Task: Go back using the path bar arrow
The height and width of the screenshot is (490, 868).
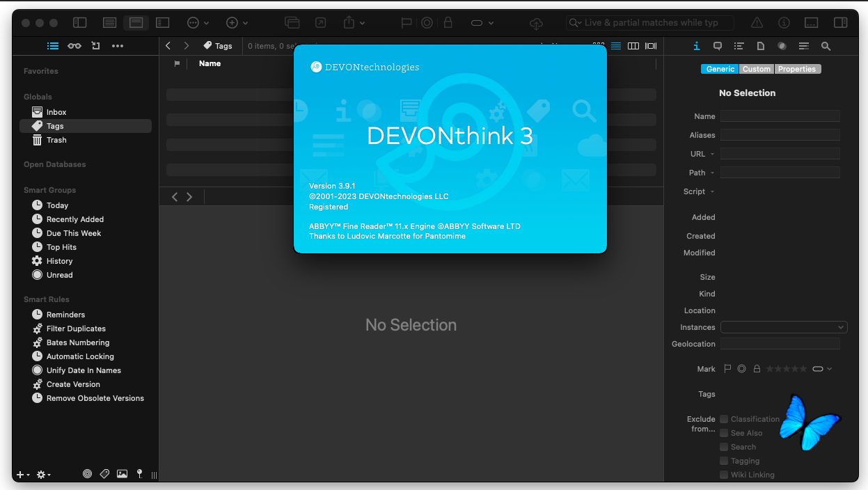Action: (168, 46)
